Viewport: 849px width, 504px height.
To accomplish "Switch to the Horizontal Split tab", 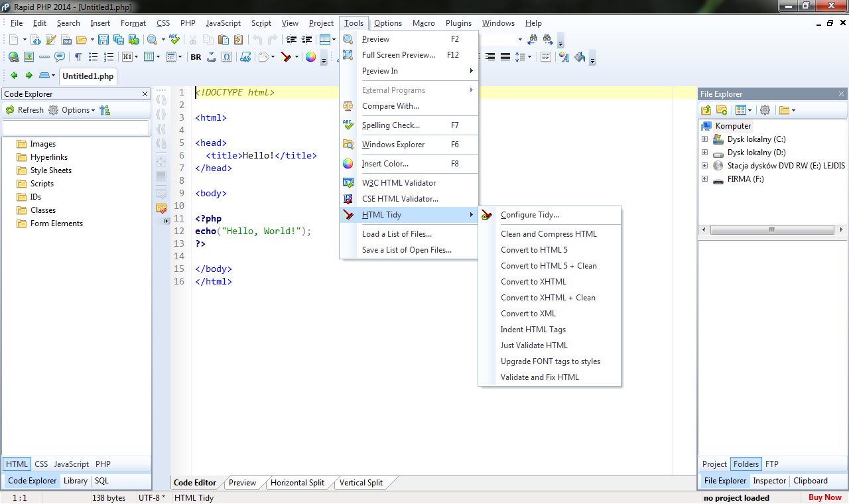I will tap(298, 483).
